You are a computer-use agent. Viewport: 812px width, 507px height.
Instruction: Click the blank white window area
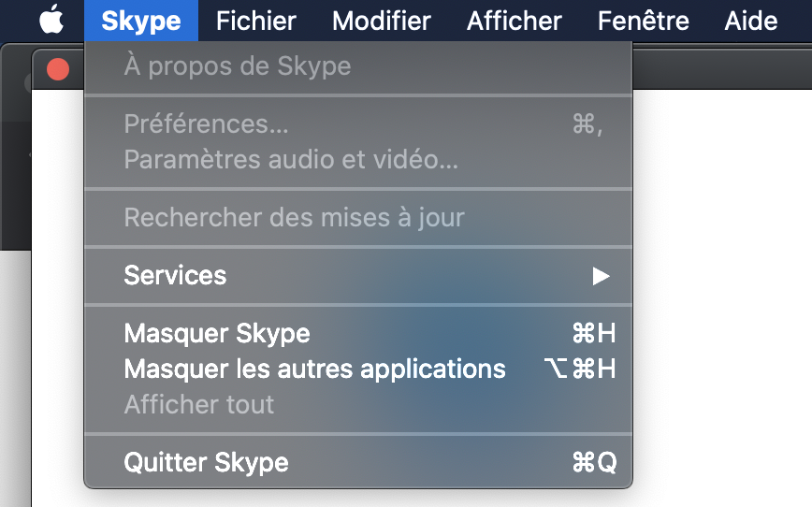[720, 281]
